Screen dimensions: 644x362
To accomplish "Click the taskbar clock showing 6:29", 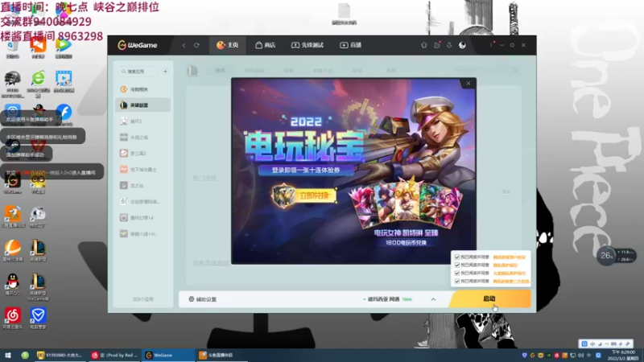I will tap(623, 355).
